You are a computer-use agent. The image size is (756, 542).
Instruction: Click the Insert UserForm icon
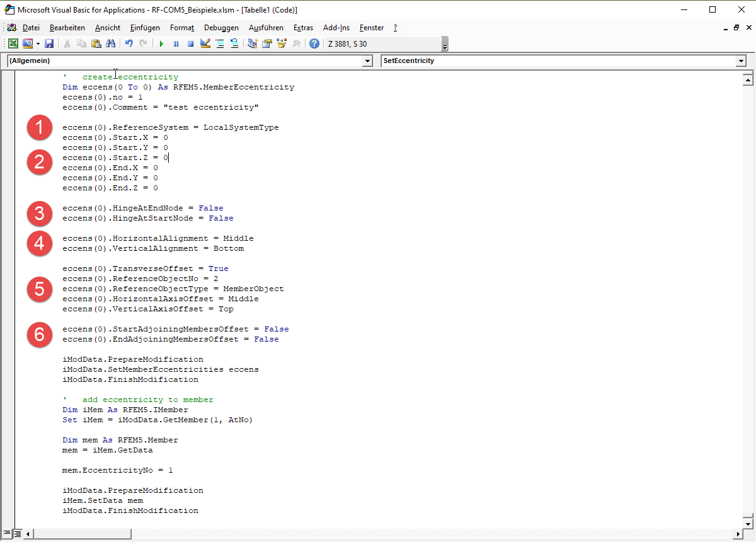(28, 43)
